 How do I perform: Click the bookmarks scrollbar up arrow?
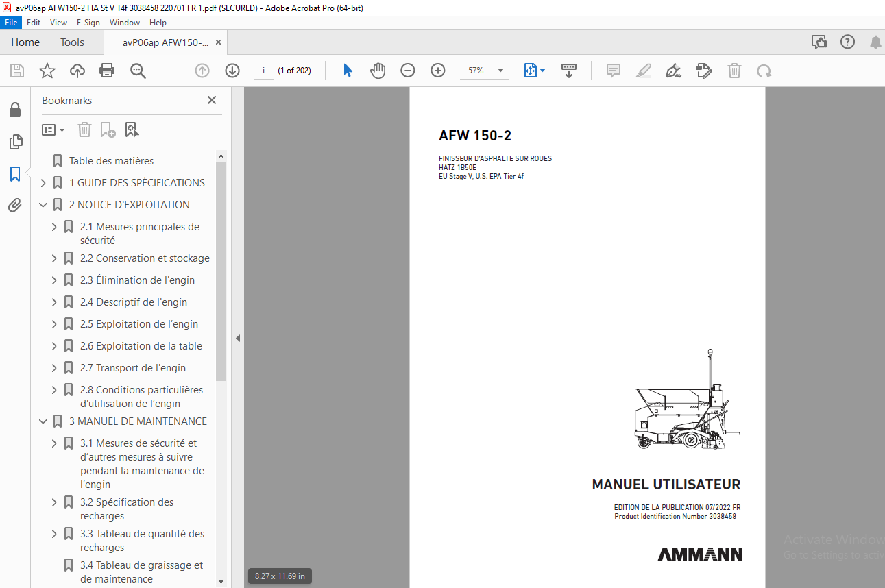(221, 156)
